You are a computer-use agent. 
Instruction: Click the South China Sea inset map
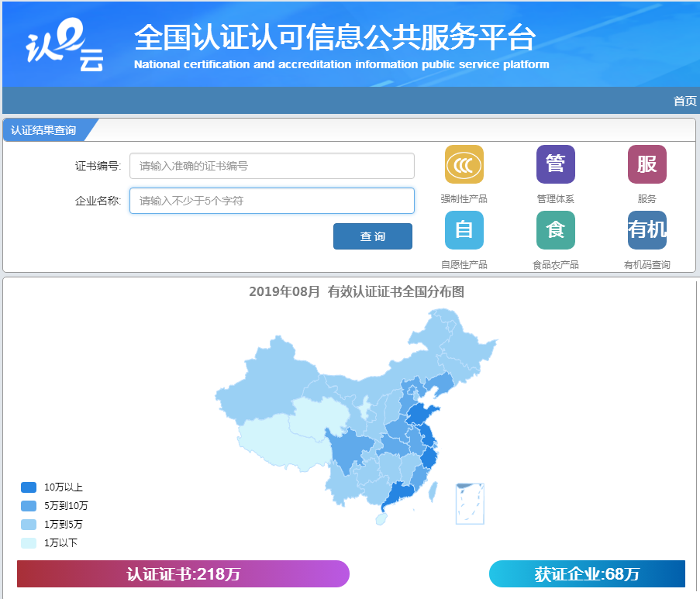coord(470,504)
